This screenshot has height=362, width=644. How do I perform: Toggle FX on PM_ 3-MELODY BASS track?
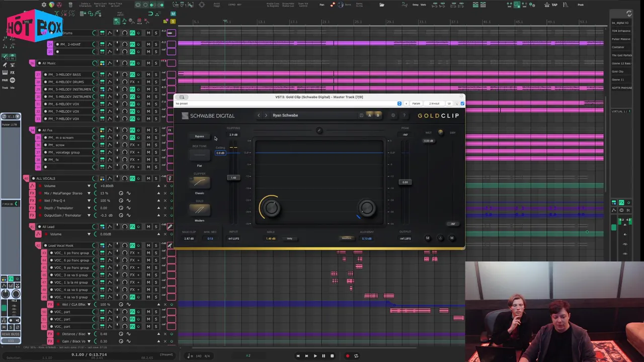[133, 74]
